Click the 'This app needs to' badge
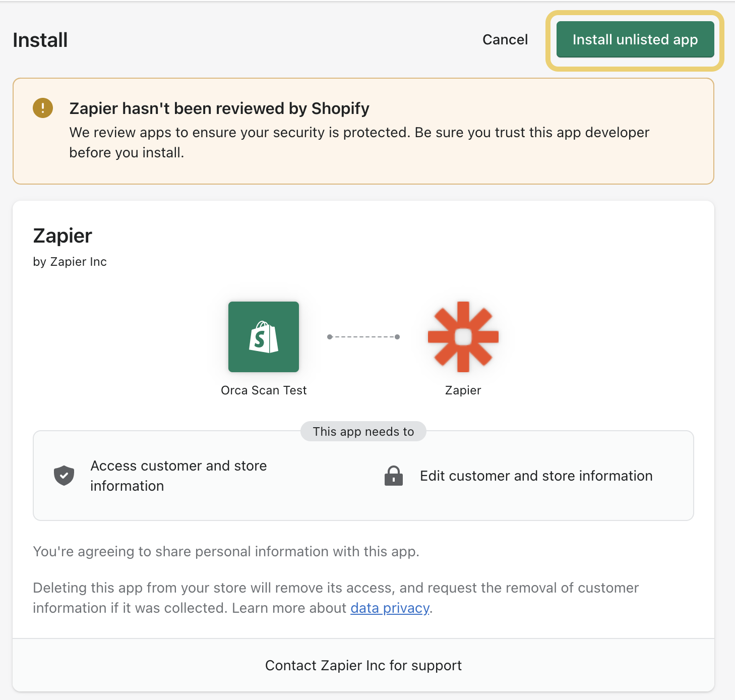This screenshot has width=735, height=700. [363, 432]
